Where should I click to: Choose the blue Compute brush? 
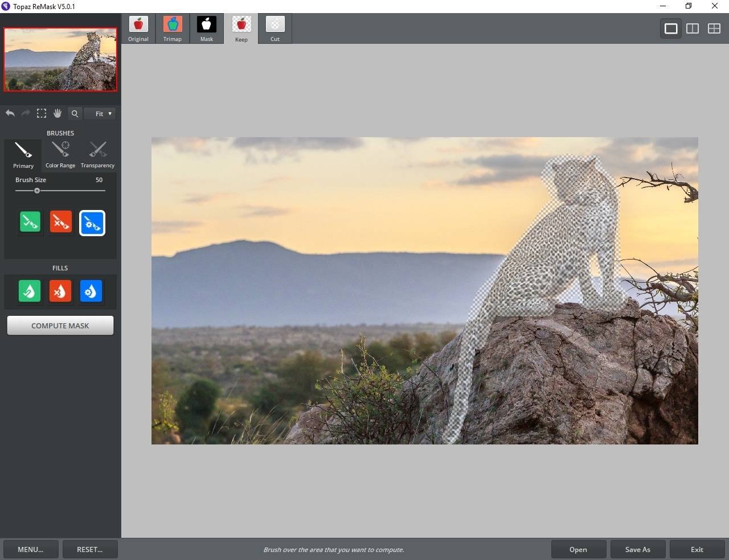[92, 223]
